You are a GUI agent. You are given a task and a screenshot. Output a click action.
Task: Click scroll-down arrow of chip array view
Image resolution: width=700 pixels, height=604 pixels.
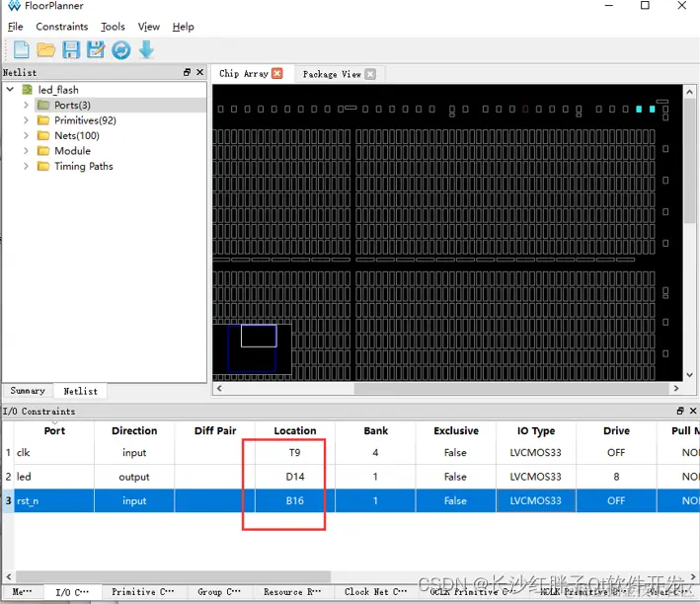pyautogui.click(x=689, y=375)
